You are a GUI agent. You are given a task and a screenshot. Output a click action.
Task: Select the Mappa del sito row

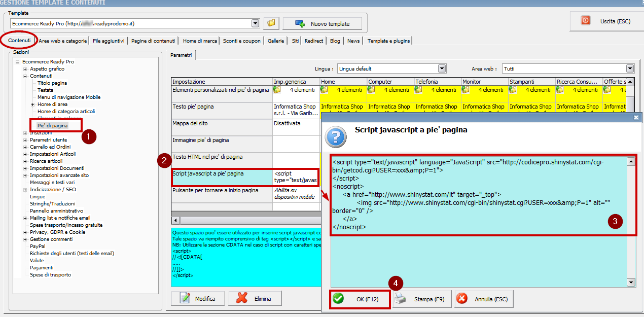[x=222, y=127]
